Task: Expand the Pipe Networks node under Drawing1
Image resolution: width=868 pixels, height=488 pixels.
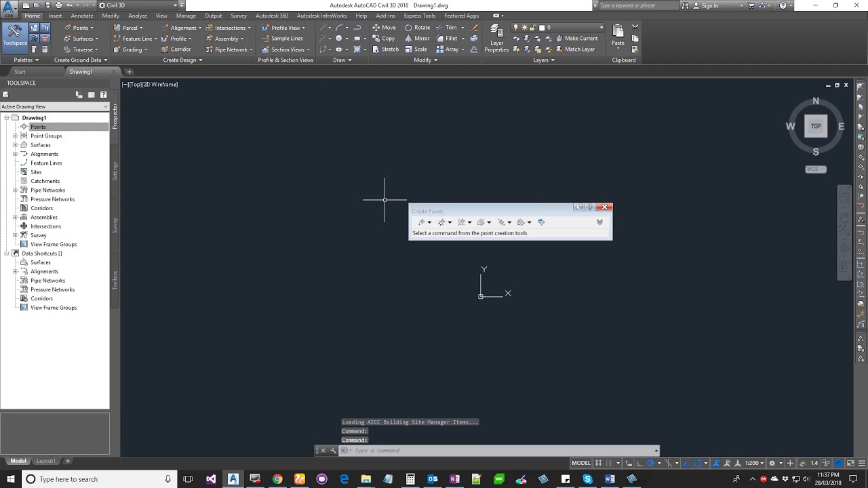Action: coord(15,190)
